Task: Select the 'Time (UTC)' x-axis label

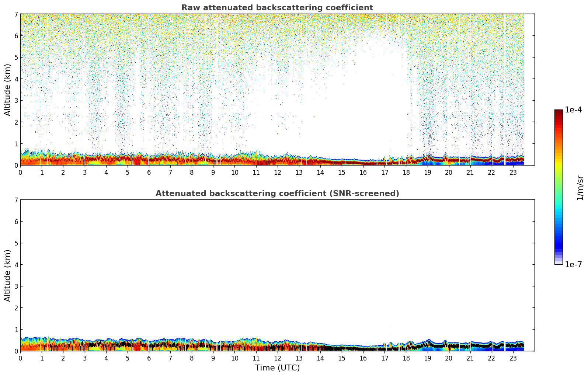Action: tap(277, 368)
